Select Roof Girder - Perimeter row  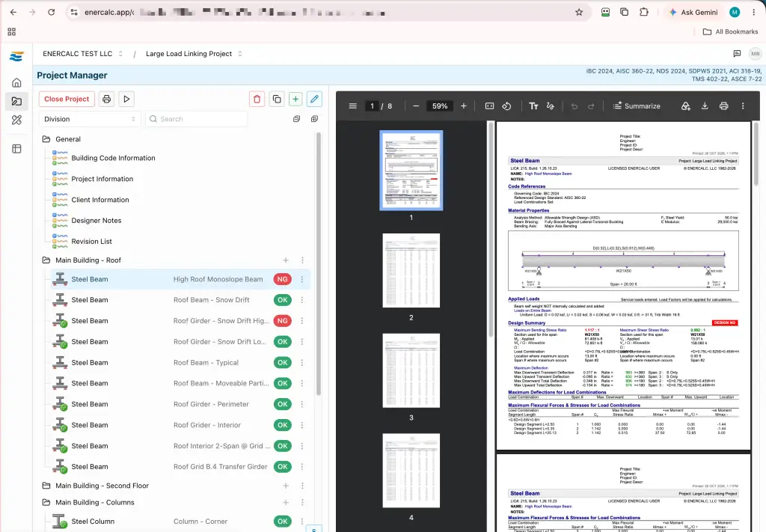[x=180, y=404]
